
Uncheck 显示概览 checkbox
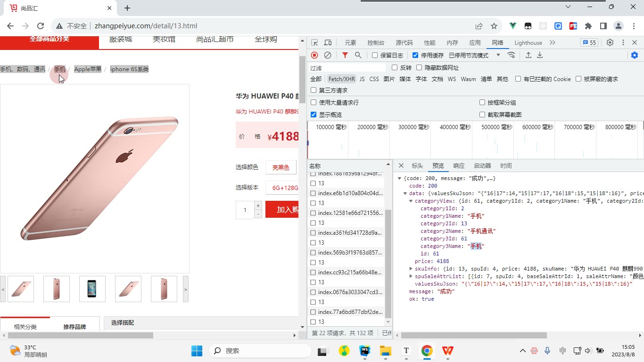[x=314, y=115]
